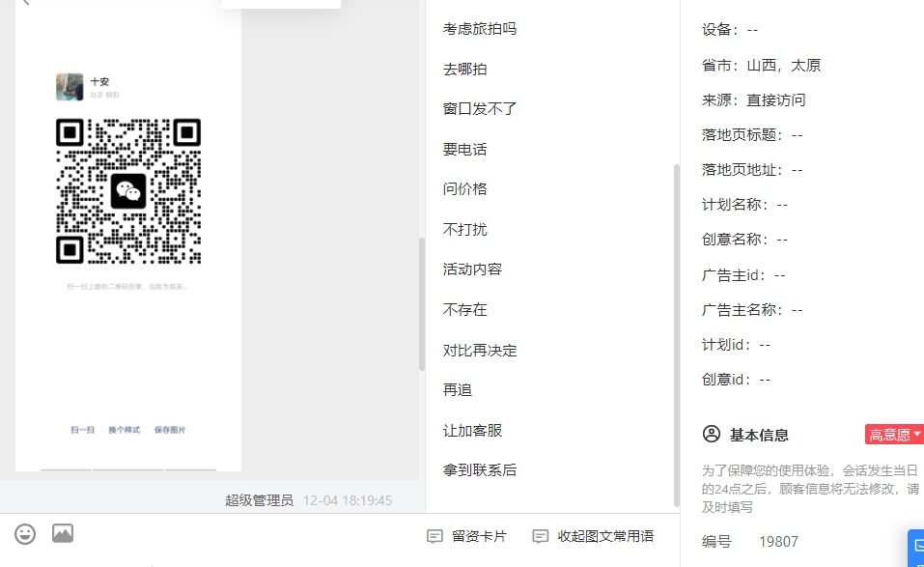
Task: Click the 基本信息 section heading
Action: pos(759,435)
